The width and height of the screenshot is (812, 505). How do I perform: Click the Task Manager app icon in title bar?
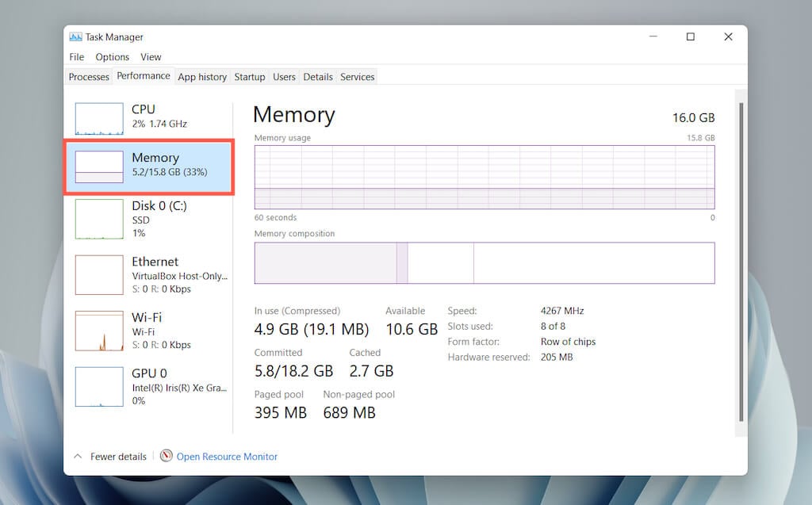tap(76, 36)
